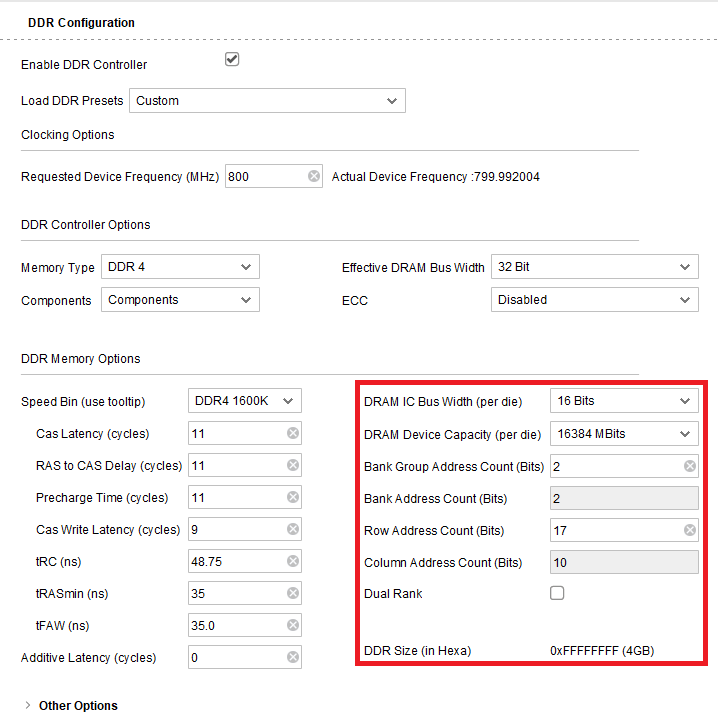Open the Load DDR Presets dropdown
Image resolution: width=718 pixels, height=717 pixels.
[x=267, y=101]
